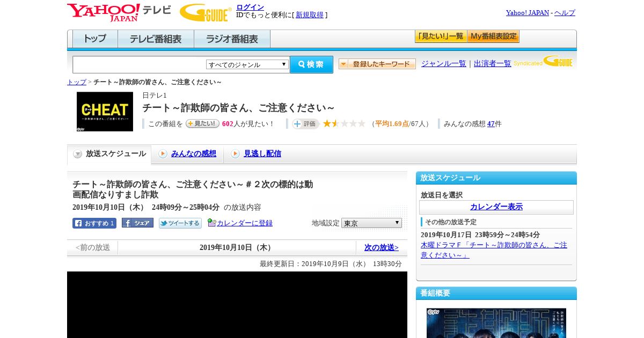Open the 木曜ドラマF チート broadcast link

coord(494,250)
